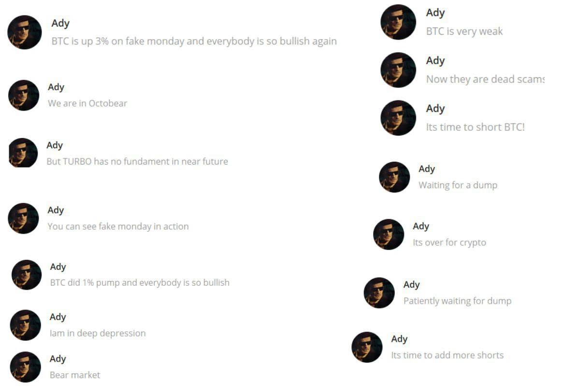
Task: Open Ady's name above 'Waiting for a dump'
Action: click(427, 169)
